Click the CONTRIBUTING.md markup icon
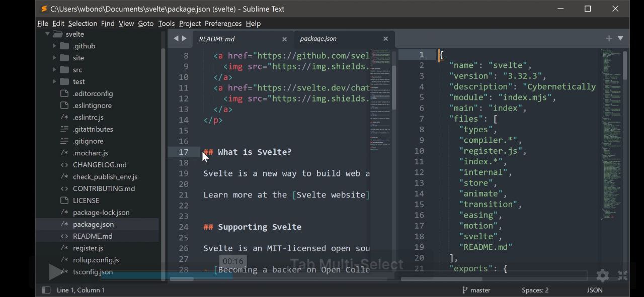644x297 pixels. pyautogui.click(x=64, y=188)
